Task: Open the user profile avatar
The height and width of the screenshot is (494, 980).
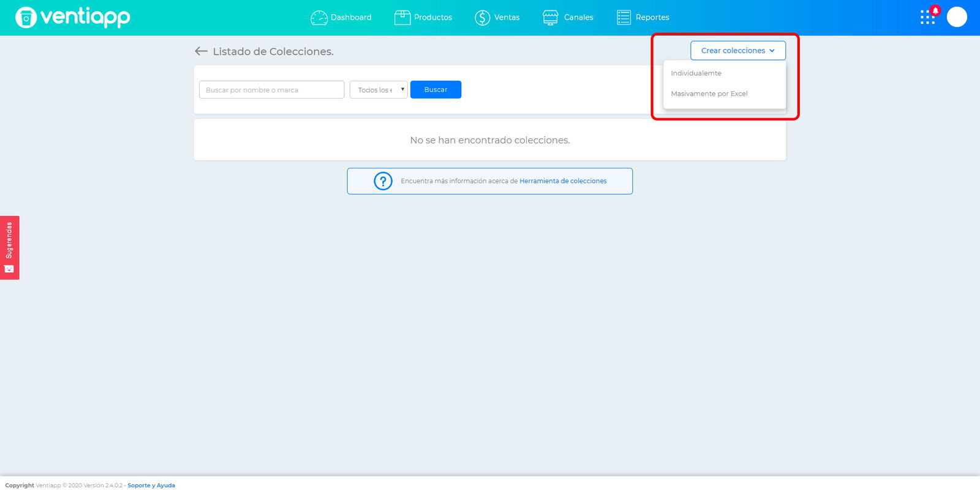Action: tap(957, 17)
